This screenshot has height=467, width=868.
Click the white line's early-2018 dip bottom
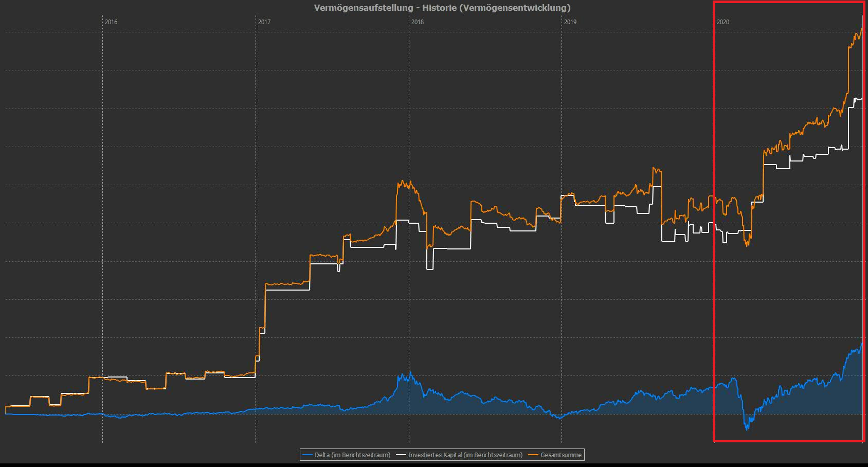430,269
